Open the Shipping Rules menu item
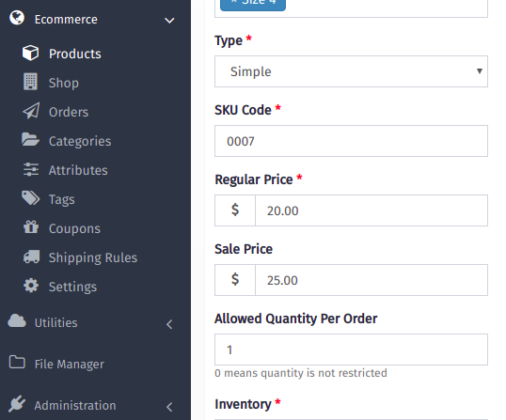Image resolution: width=506 pixels, height=420 pixels. tap(93, 257)
